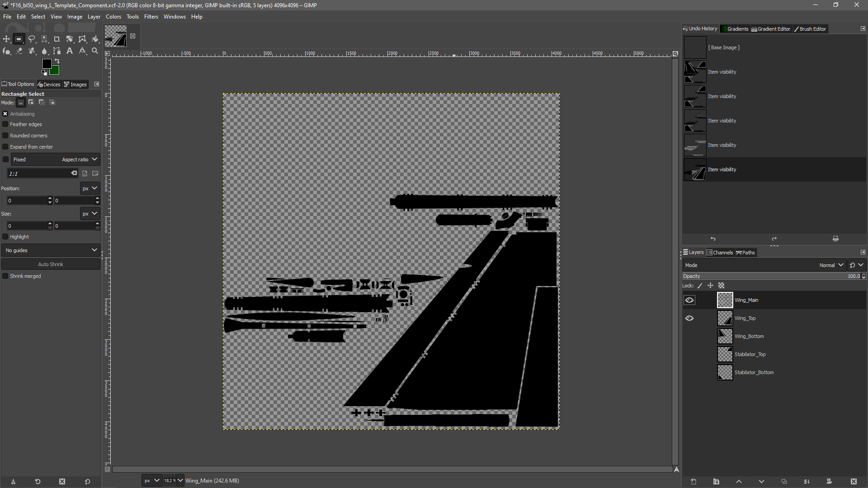
Task: Hide the Wing_Top layer
Action: coord(689,318)
